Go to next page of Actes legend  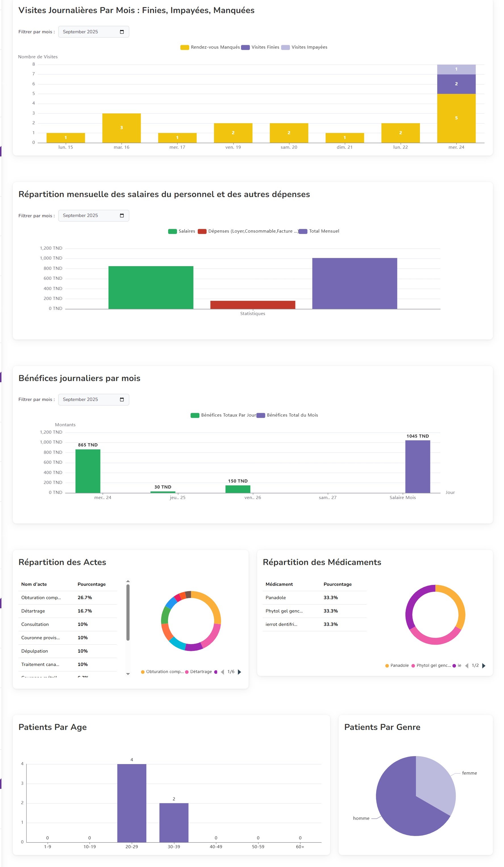click(239, 672)
